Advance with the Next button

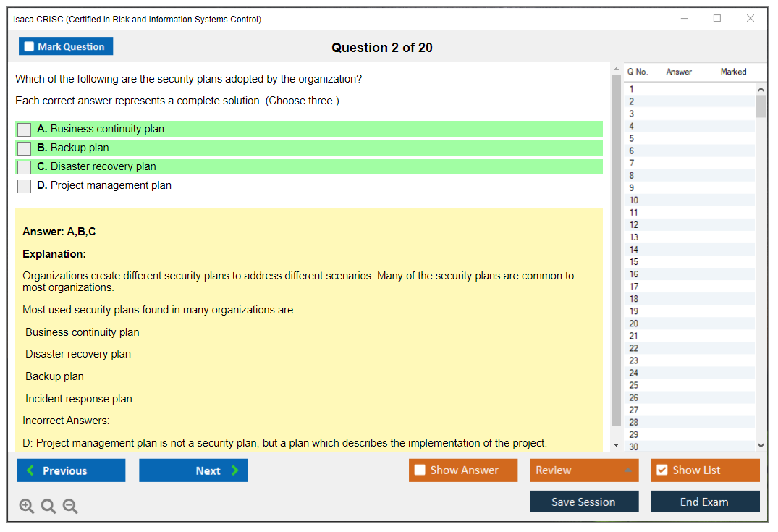pyautogui.click(x=193, y=470)
